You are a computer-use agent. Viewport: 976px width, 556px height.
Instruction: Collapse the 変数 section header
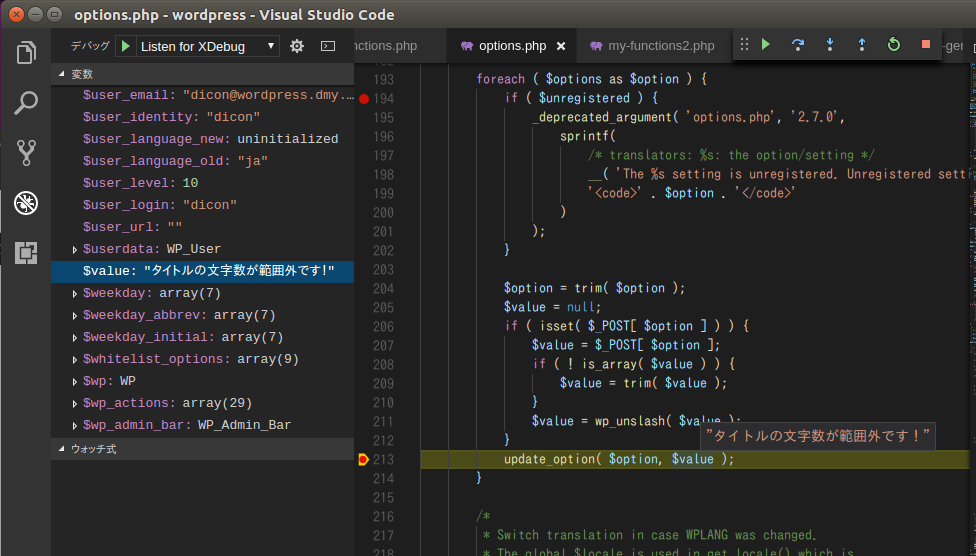coord(80,74)
